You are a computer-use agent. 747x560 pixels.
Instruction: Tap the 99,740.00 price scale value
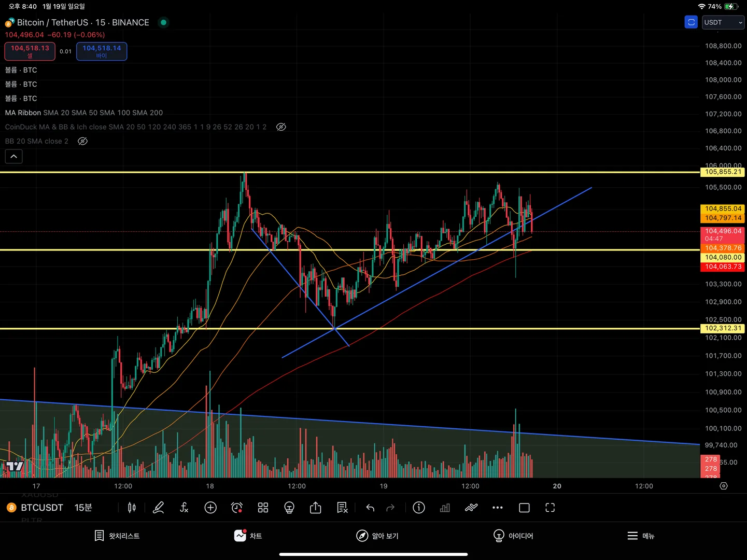click(721, 445)
